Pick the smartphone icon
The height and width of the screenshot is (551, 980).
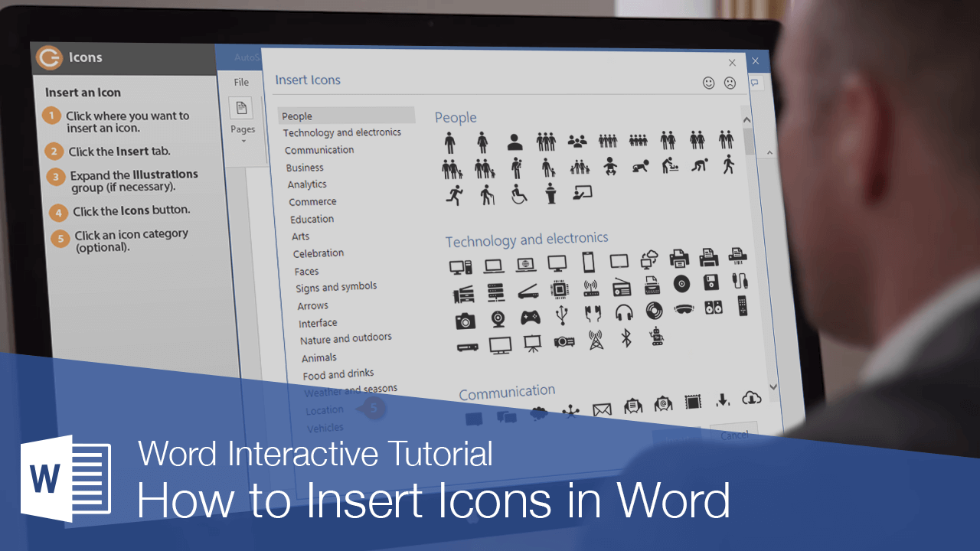588,262
